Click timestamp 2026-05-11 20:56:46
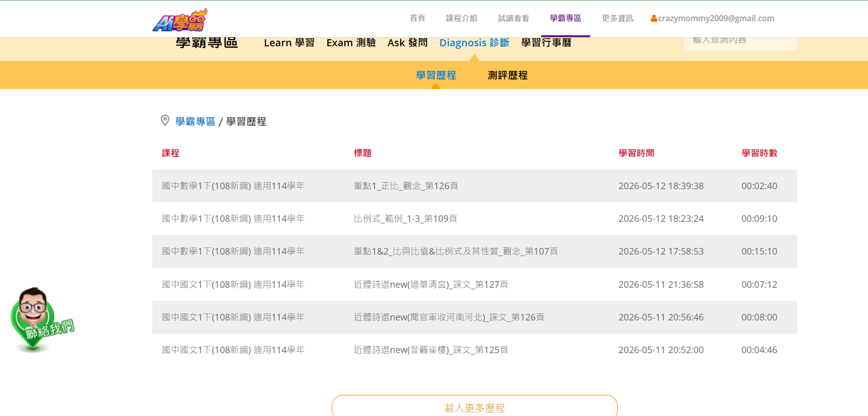 pyautogui.click(x=661, y=317)
